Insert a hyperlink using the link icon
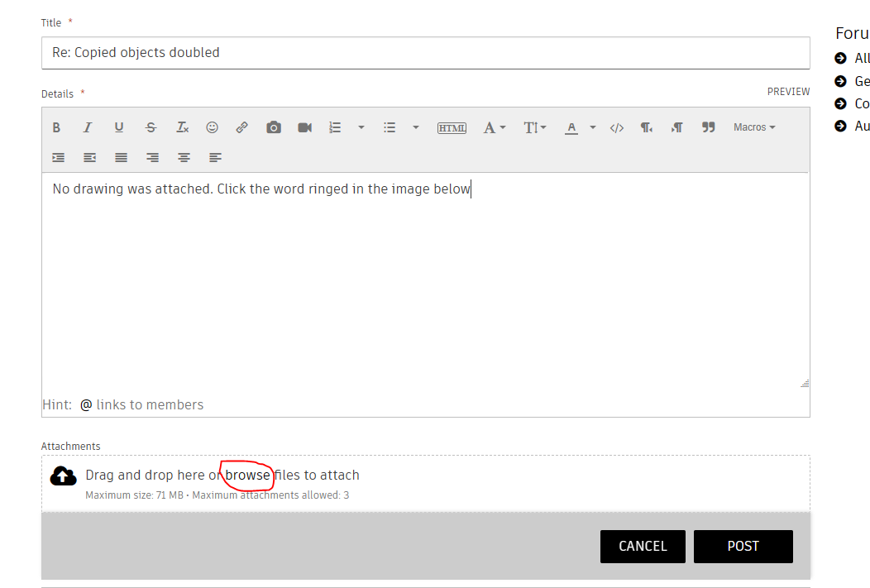 pyautogui.click(x=241, y=127)
